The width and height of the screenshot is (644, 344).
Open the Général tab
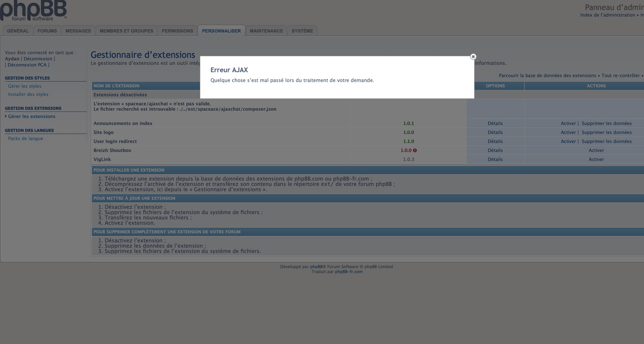pos(18,31)
